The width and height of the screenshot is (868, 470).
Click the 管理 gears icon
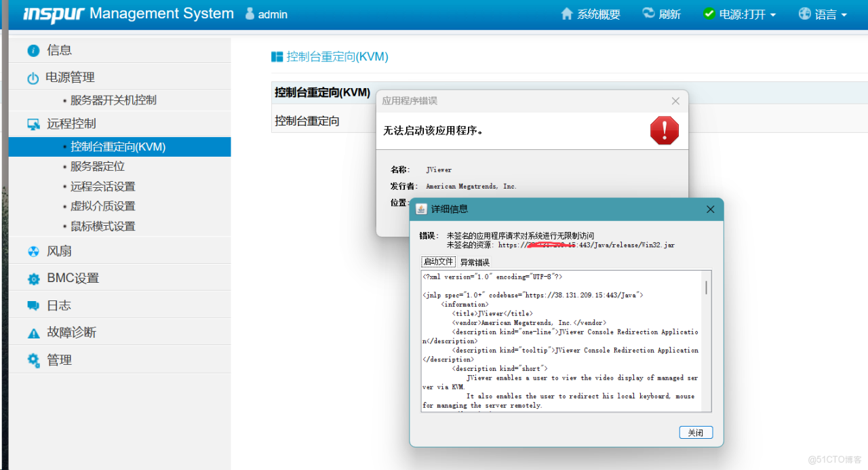click(33, 360)
